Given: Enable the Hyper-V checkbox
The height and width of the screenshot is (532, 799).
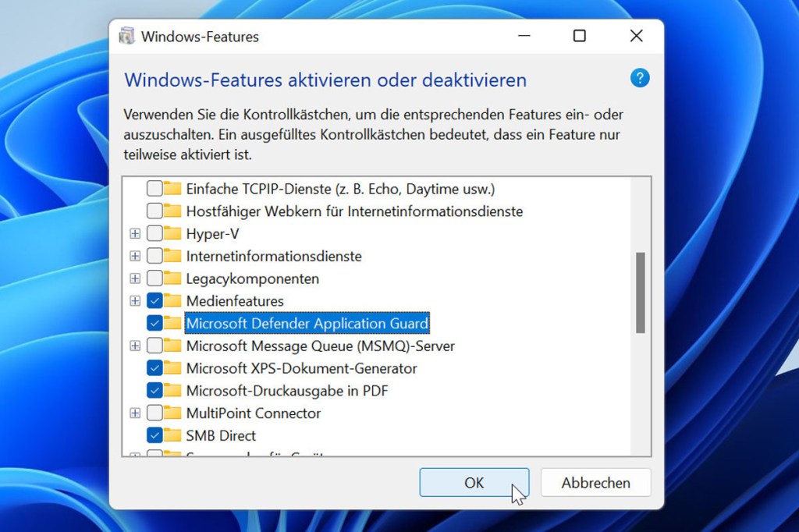Looking at the screenshot, I should [x=154, y=233].
